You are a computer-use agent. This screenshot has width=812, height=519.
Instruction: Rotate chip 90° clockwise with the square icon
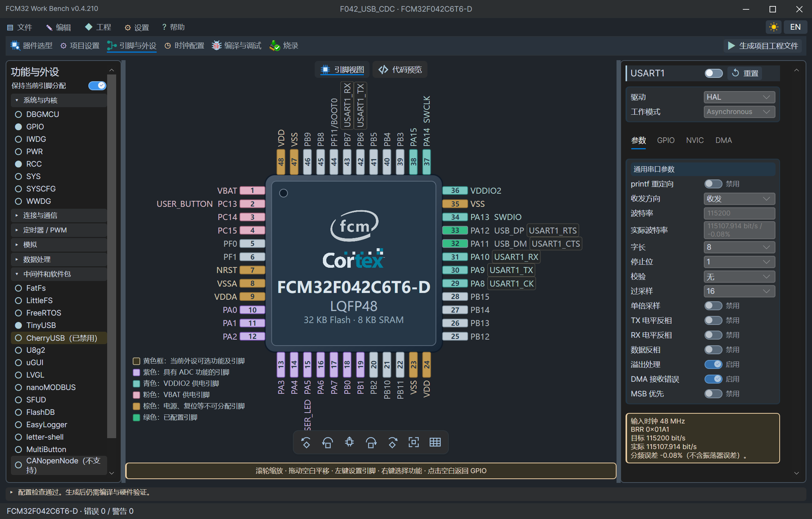tap(371, 443)
